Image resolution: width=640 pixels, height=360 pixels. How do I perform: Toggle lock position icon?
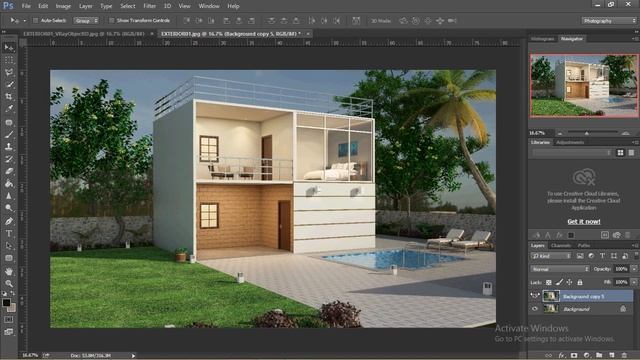(x=569, y=282)
